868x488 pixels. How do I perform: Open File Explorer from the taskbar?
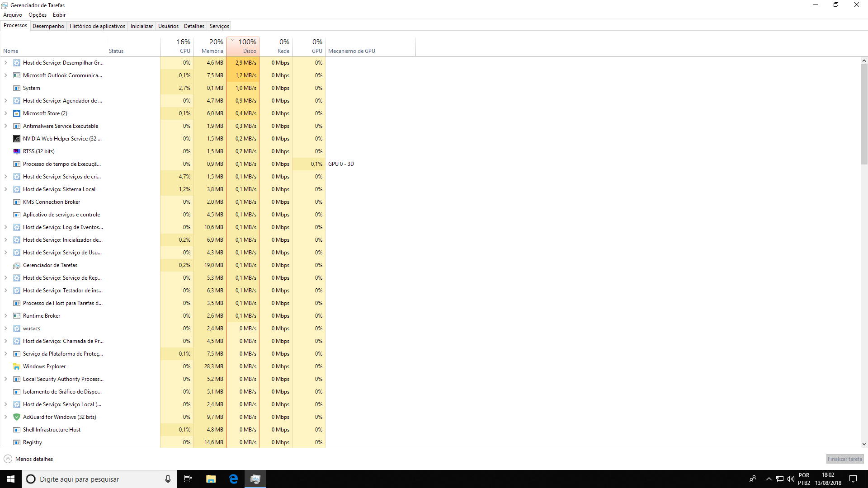click(x=211, y=479)
